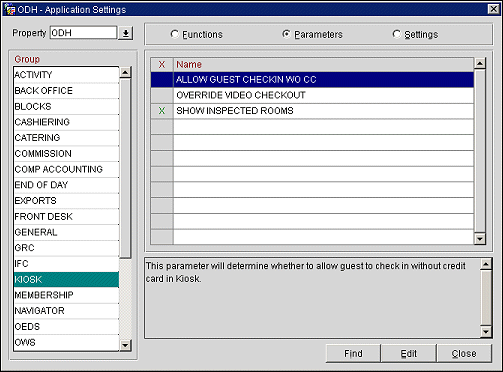Select SHOW INSPECTED ROOMS parameter
This screenshot has height=372, width=503.
pyautogui.click(x=323, y=111)
